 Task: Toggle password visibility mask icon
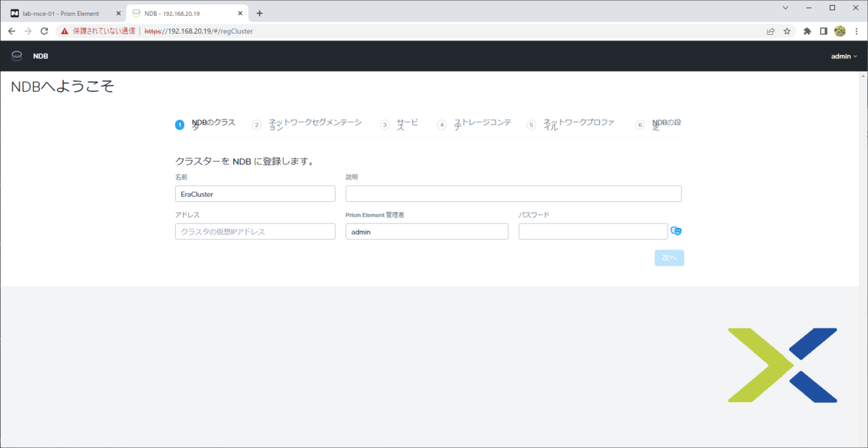pyautogui.click(x=676, y=231)
